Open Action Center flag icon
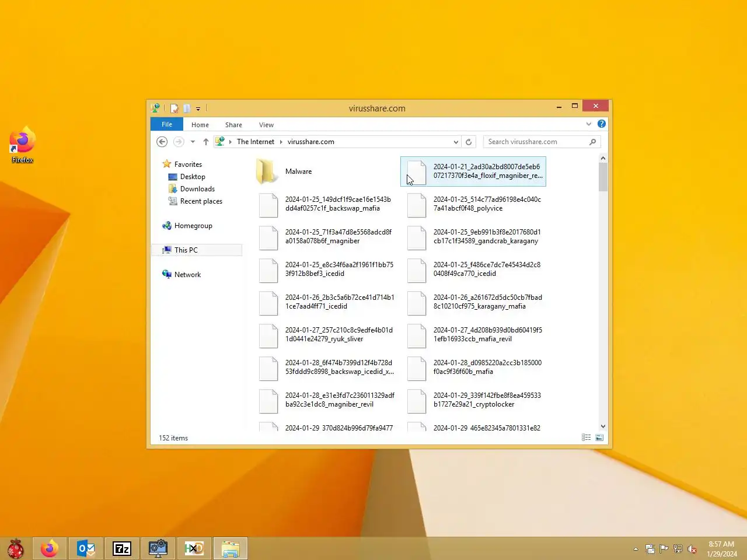This screenshot has height=560, width=747. coord(664,549)
